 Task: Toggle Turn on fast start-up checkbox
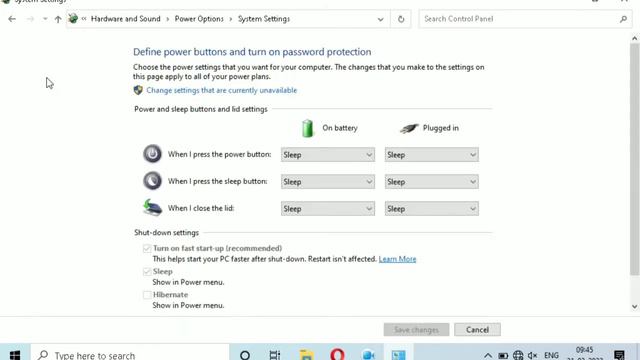point(147,248)
